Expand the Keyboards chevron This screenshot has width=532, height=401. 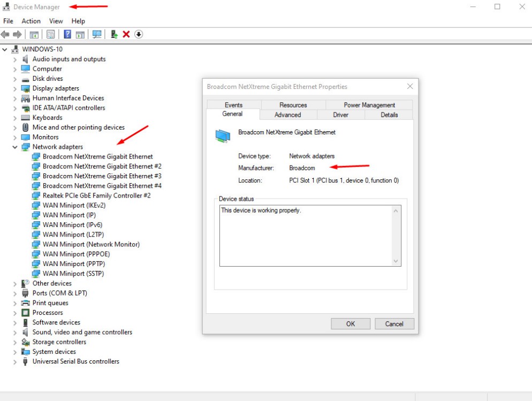[15, 118]
